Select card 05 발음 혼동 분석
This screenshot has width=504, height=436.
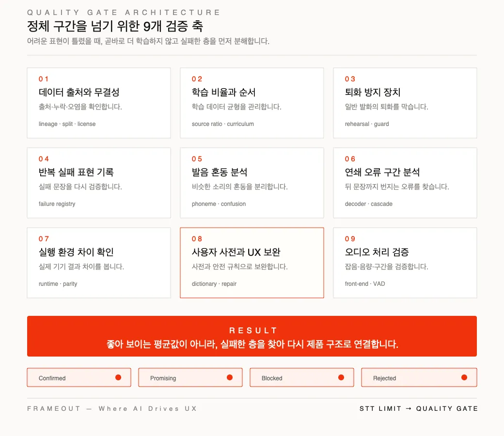[x=252, y=183]
